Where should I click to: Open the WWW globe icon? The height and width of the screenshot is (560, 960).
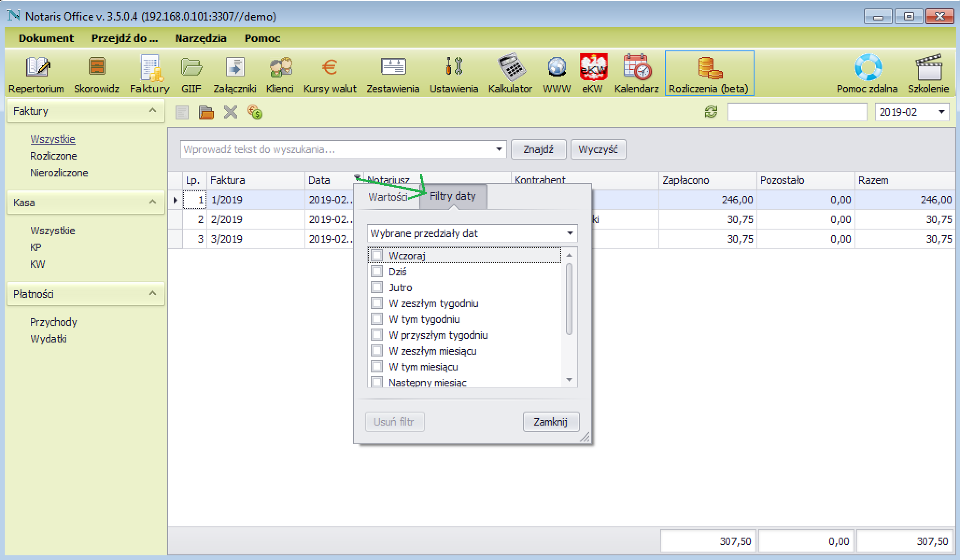[557, 74]
